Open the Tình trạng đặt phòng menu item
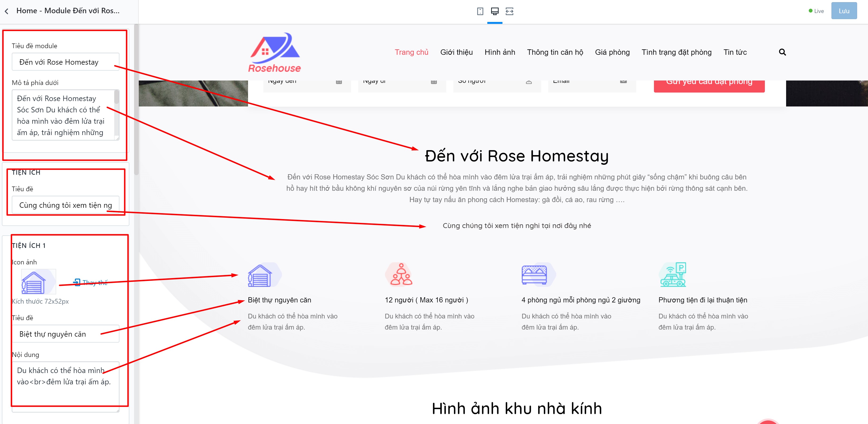 677,52
